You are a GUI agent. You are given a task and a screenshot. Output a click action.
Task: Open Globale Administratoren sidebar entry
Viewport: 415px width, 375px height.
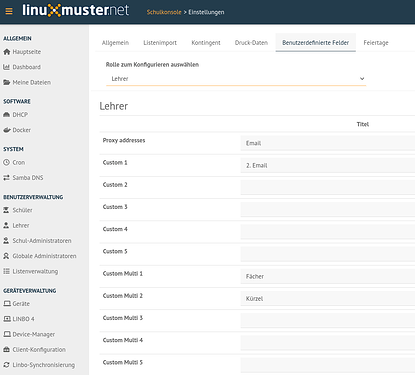44,256
